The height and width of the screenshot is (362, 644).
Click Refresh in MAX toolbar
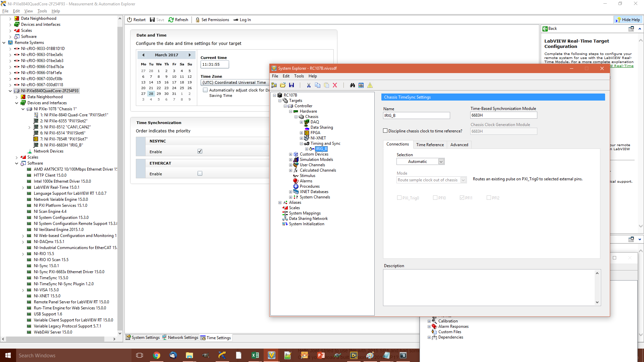click(178, 20)
